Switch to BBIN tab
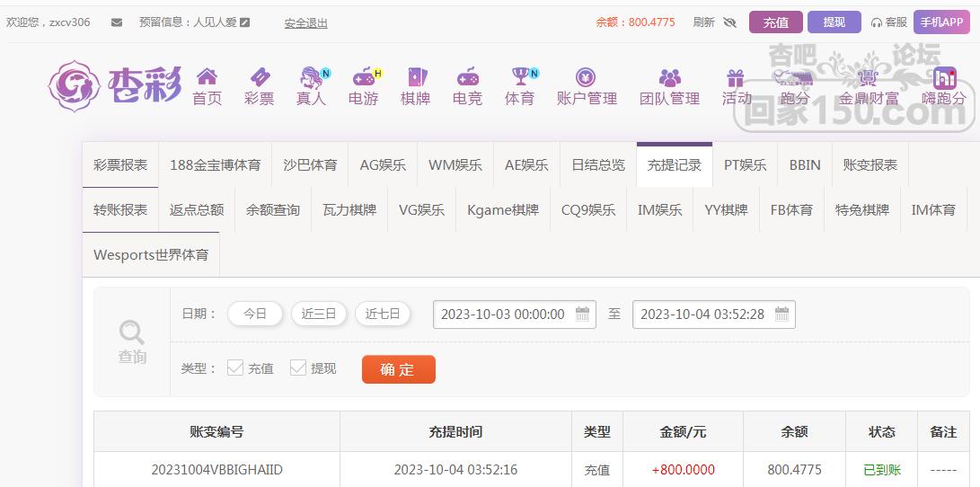 (x=805, y=165)
